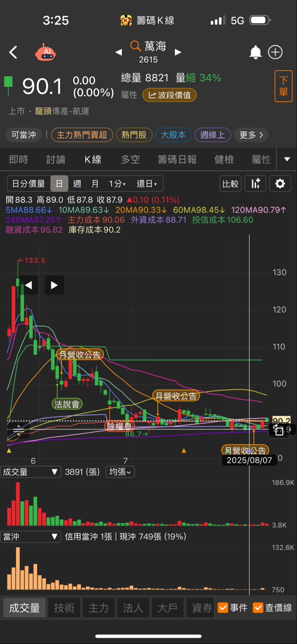Tap the 下單 order button
The image size is (297, 644).
pos(284,86)
